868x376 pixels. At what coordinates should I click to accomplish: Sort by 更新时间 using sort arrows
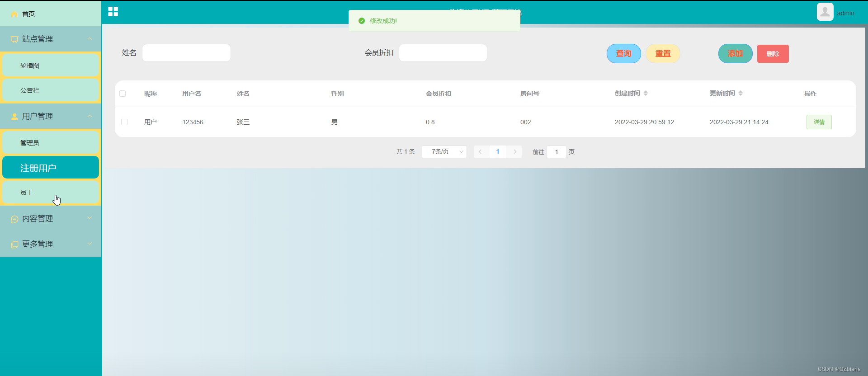[x=741, y=93]
